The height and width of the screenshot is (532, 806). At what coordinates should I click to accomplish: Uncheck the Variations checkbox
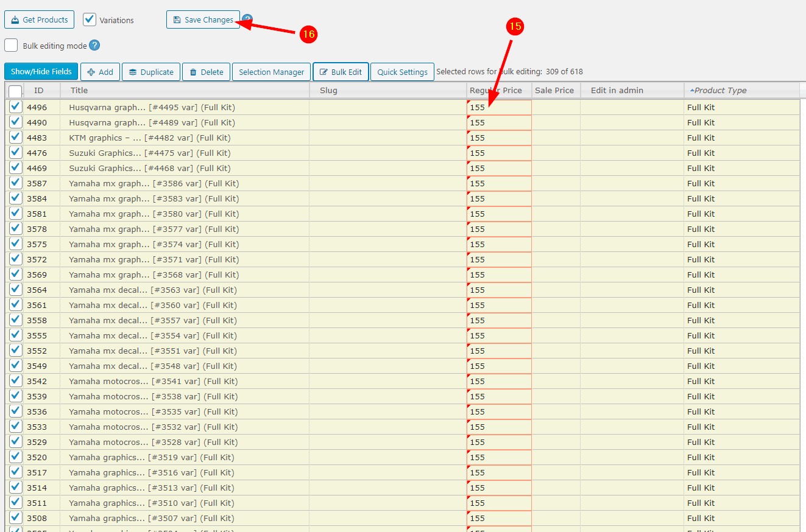[x=90, y=19]
